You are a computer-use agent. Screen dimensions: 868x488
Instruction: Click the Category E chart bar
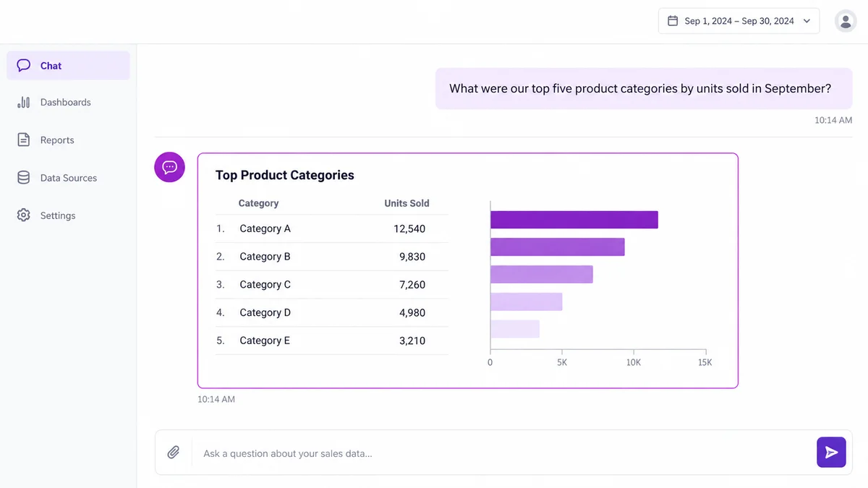pyautogui.click(x=515, y=329)
